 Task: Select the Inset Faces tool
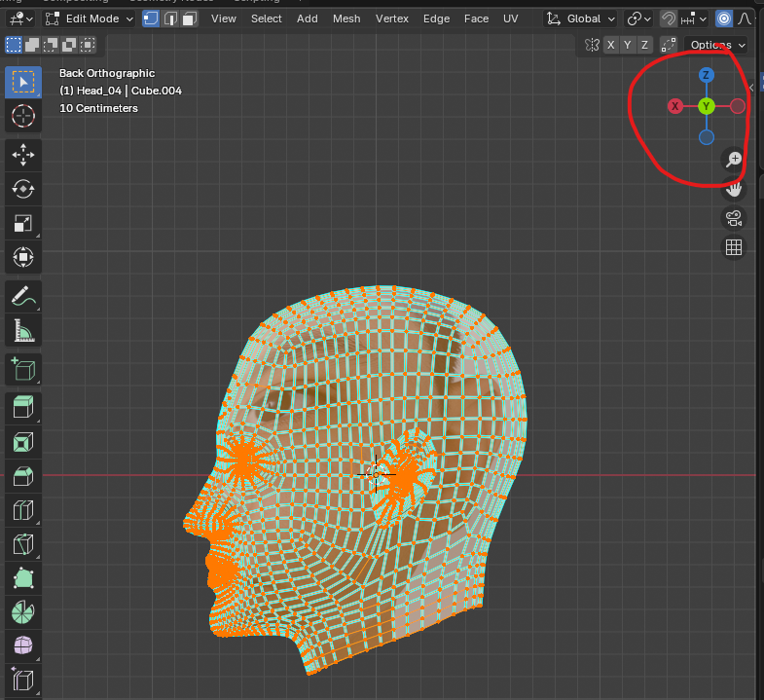[x=23, y=443]
